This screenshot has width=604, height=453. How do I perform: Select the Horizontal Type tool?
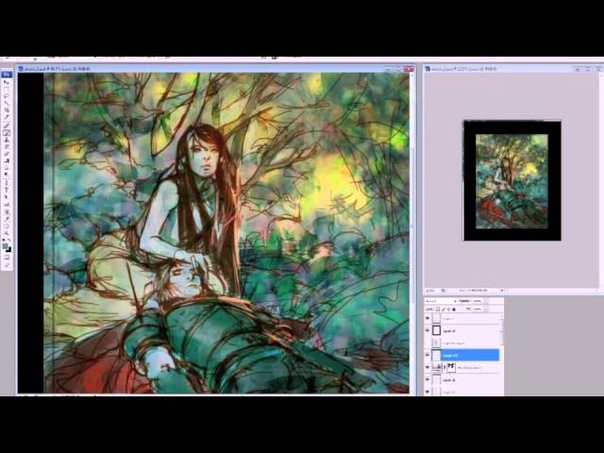pyautogui.click(x=7, y=190)
